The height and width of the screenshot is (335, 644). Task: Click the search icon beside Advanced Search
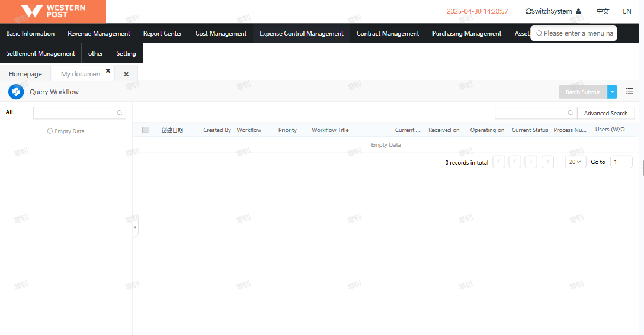[571, 113]
